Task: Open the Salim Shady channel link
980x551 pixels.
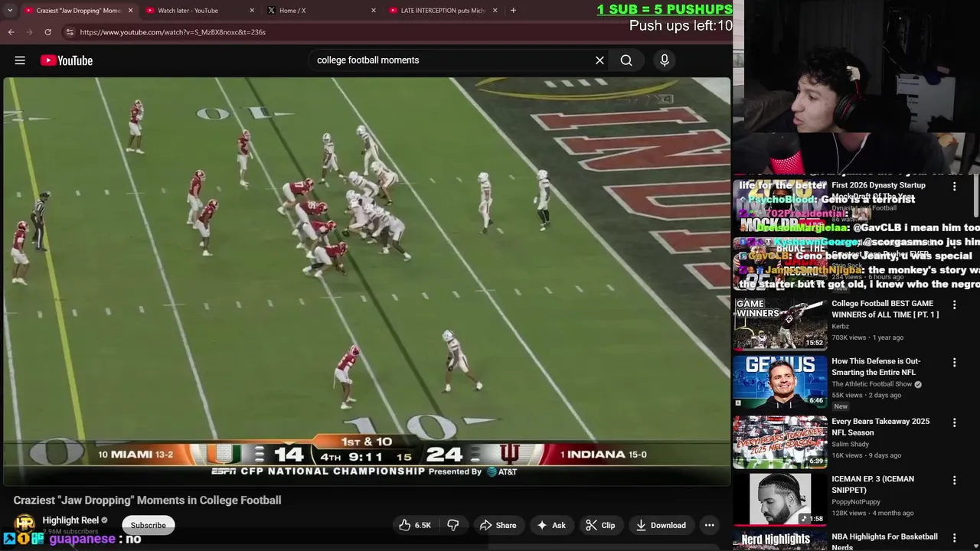Action: click(851, 444)
